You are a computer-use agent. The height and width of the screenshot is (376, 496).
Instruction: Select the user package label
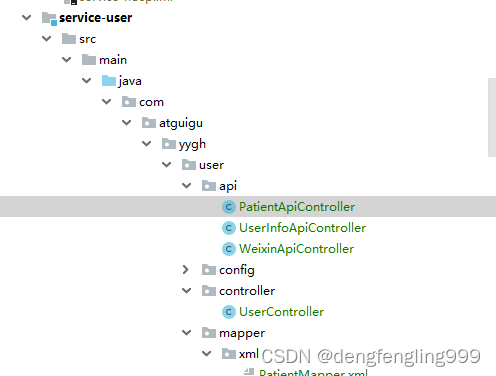pos(211,165)
